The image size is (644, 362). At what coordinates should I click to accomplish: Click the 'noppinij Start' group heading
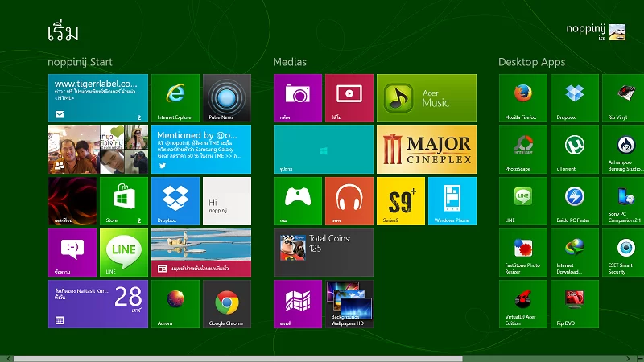click(x=80, y=62)
